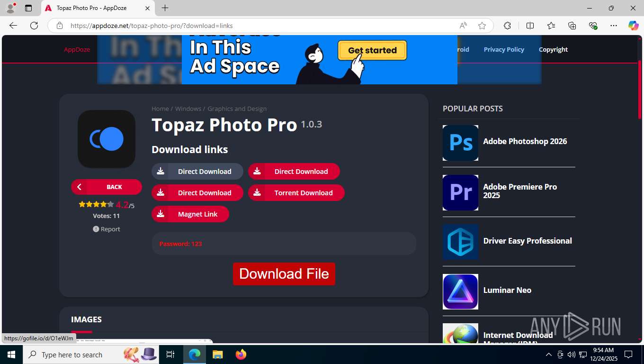Open Luminar Neo post title
The image size is (644, 364).
click(507, 290)
